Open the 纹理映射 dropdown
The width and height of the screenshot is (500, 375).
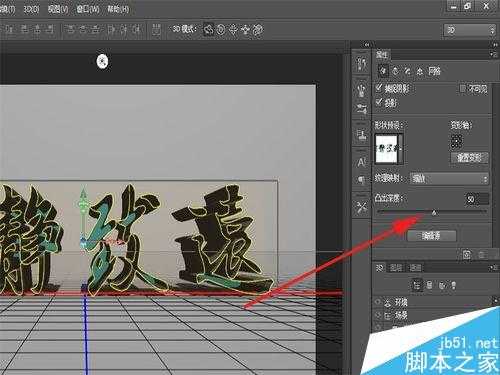click(450, 179)
